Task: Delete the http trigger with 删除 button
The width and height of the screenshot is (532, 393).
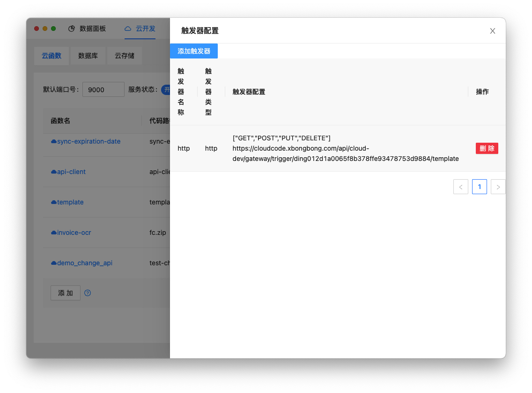Action: 487,148
